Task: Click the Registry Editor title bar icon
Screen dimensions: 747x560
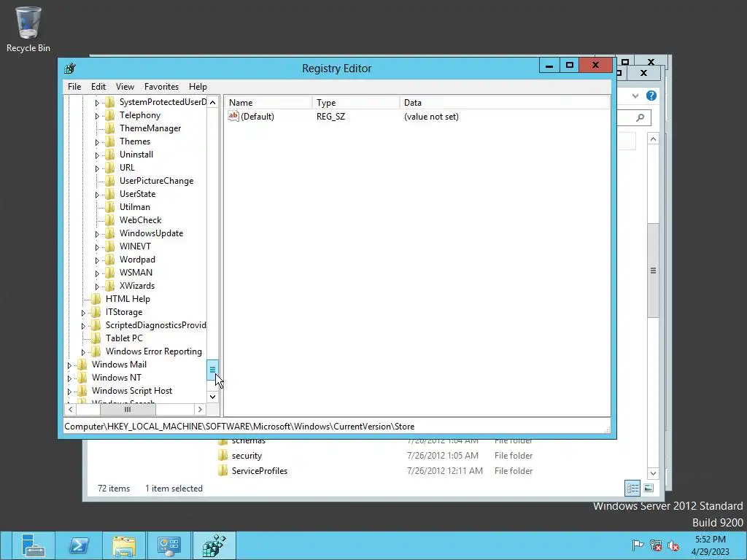Action: point(71,68)
